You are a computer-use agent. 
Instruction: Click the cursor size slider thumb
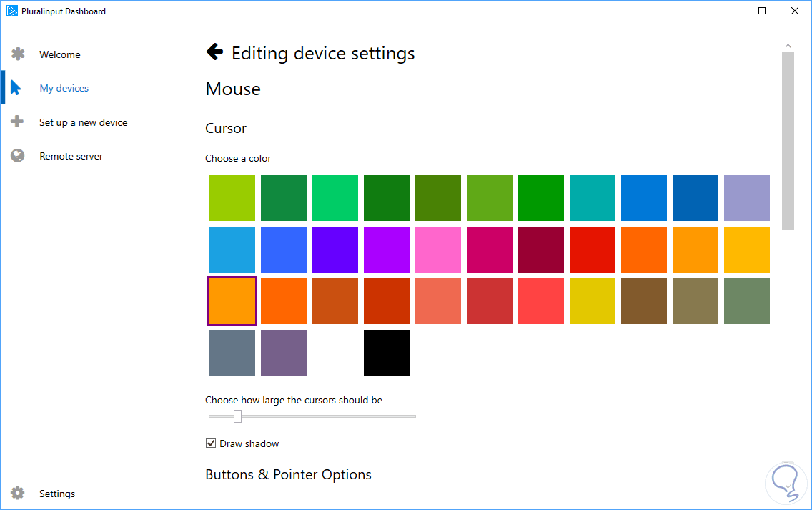point(237,416)
